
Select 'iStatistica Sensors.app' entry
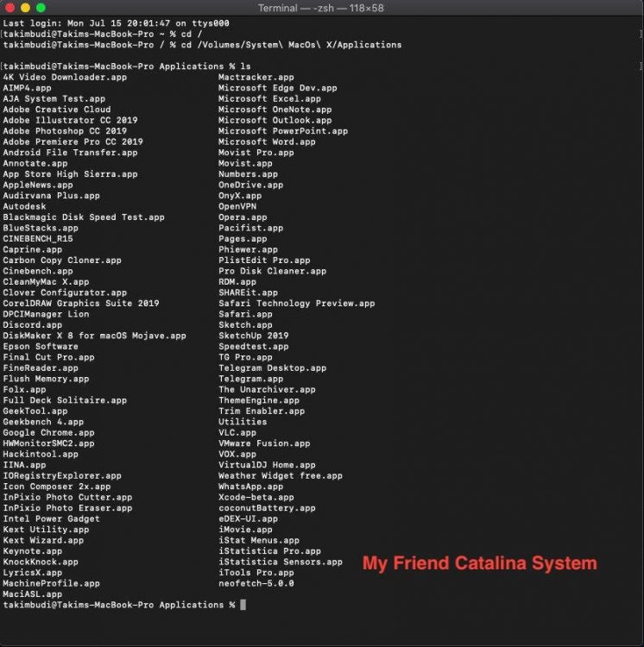pos(281,562)
